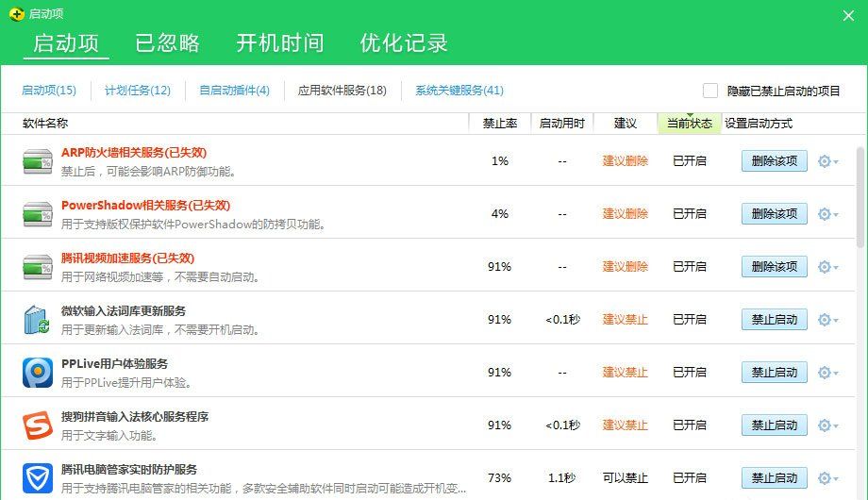
Task: Click the PowerShadow相关服务 service icon
Action: click(x=37, y=214)
